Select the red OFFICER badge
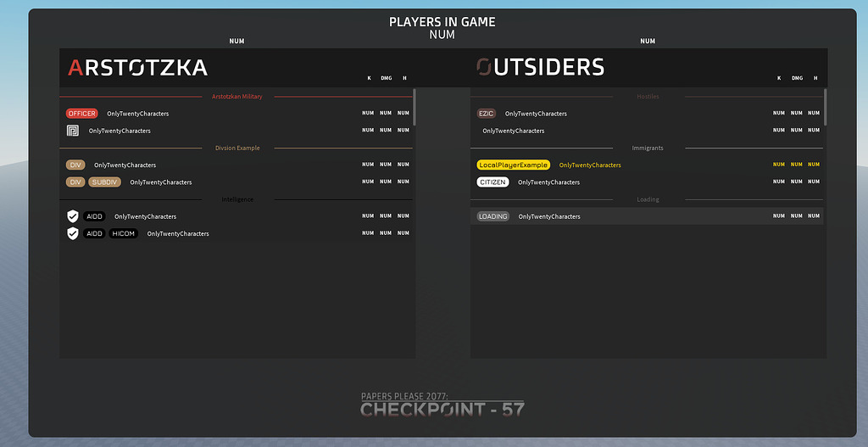 point(82,114)
